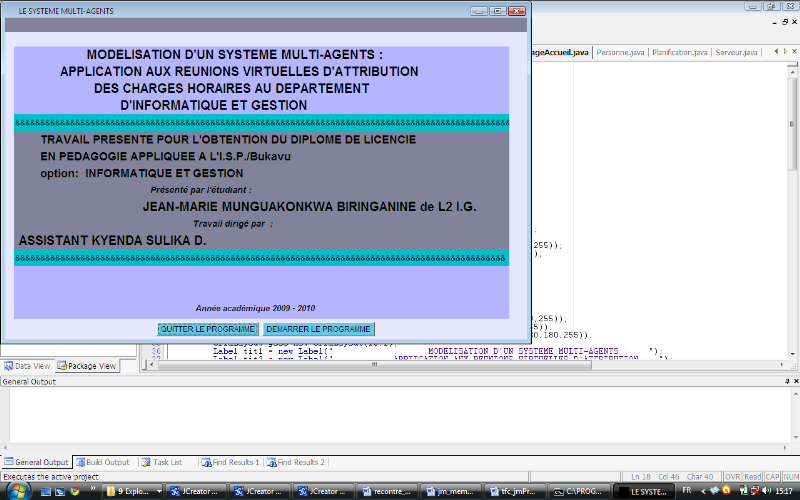
Task: Select the Serveur.java editor tab
Action: pyautogui.click(x=736, y=53)
